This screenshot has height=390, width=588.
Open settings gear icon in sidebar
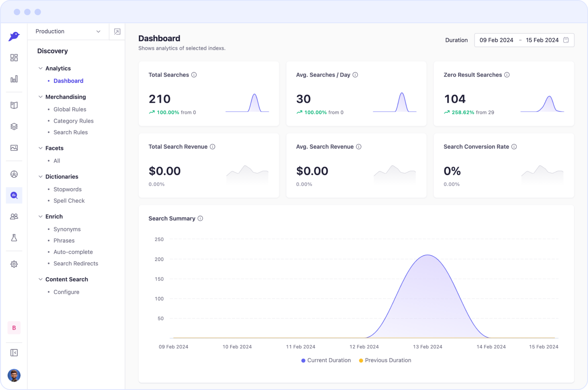click(x=14, y=264)
